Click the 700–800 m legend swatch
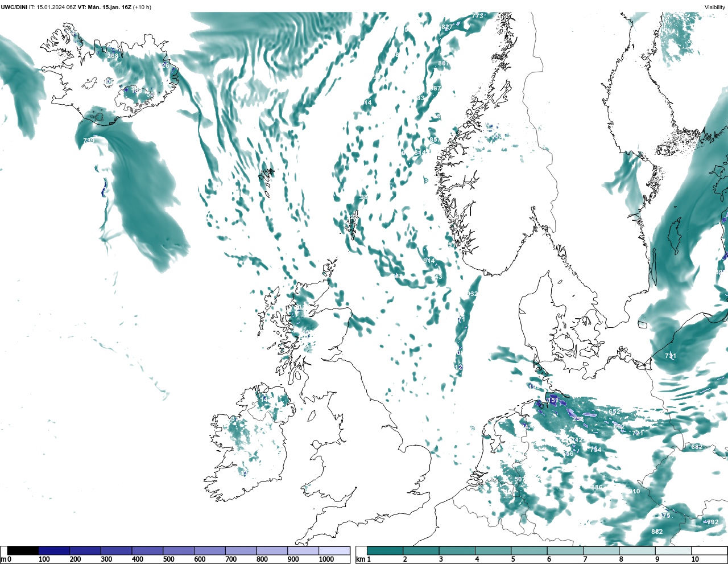The width and height of the screenshot is (728, 564). [x=241, y=550]
